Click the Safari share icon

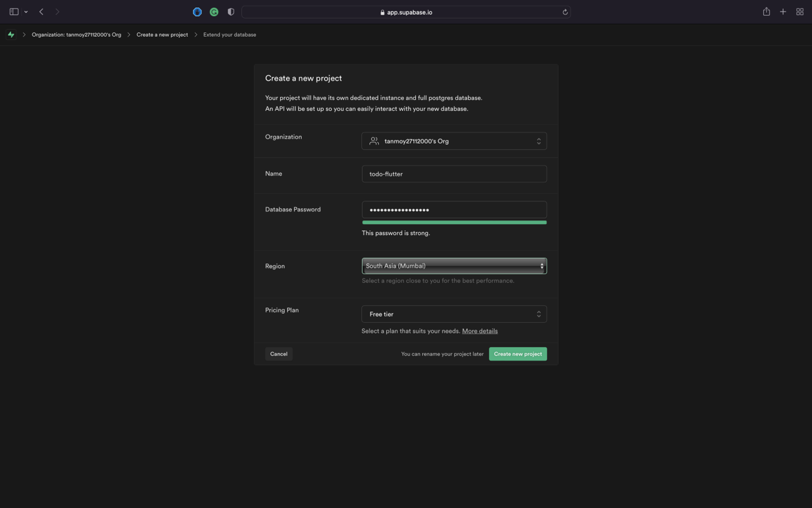click(x=766, y=11)
